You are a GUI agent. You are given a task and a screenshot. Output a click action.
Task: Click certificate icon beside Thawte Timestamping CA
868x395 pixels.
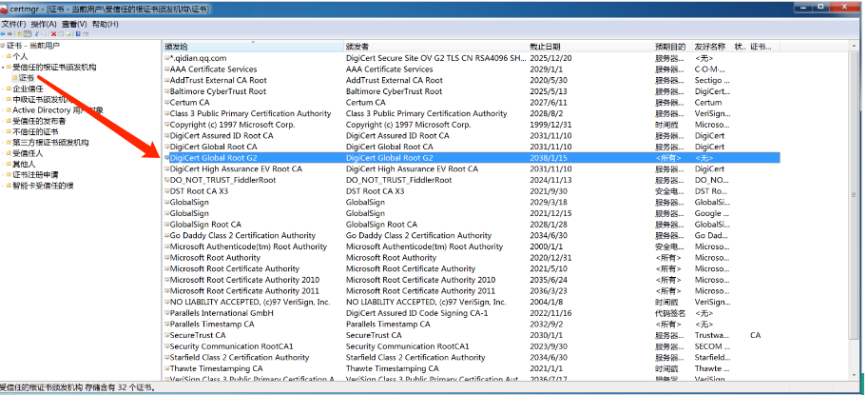[x=166, y=368]
